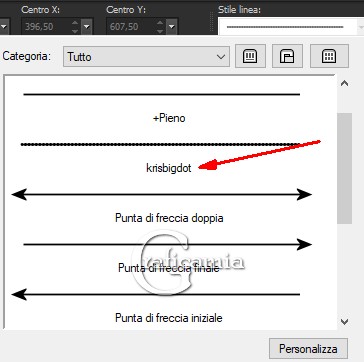Select the +Pieno solid line style
This screenshot has width=364, height=362.
pos(162,95)
